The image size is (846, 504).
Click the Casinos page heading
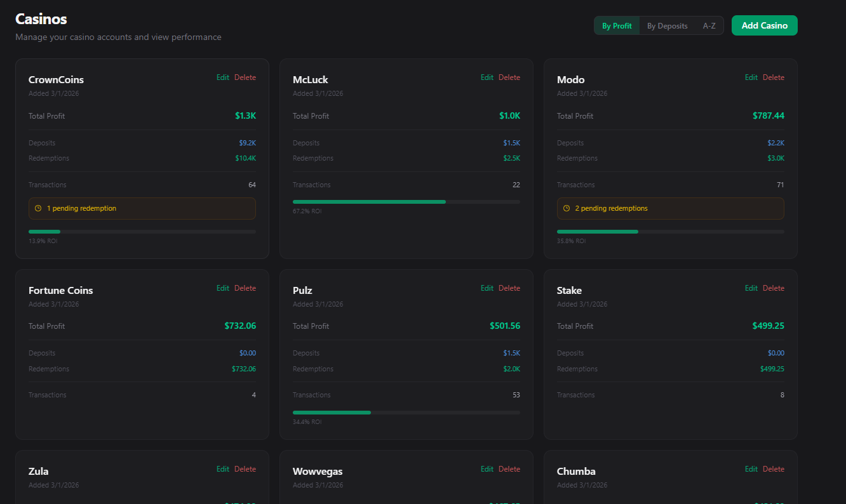[41, 19]
